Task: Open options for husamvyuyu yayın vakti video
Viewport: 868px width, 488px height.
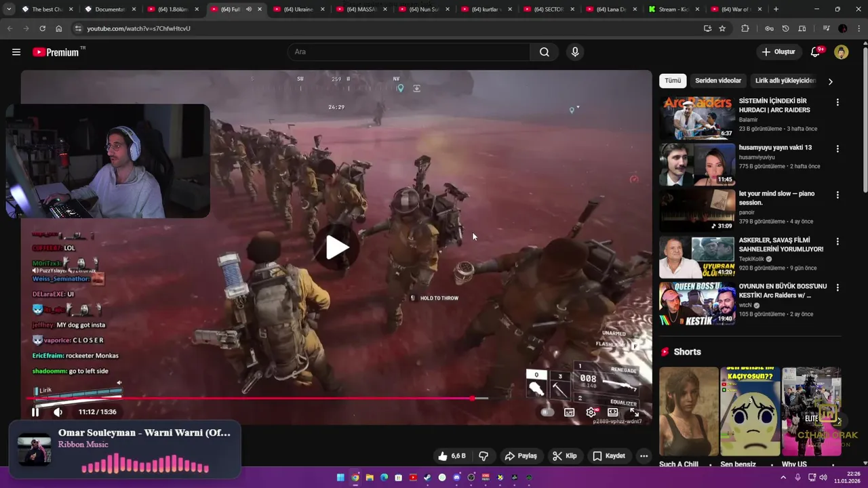Action: pos(837,148)
